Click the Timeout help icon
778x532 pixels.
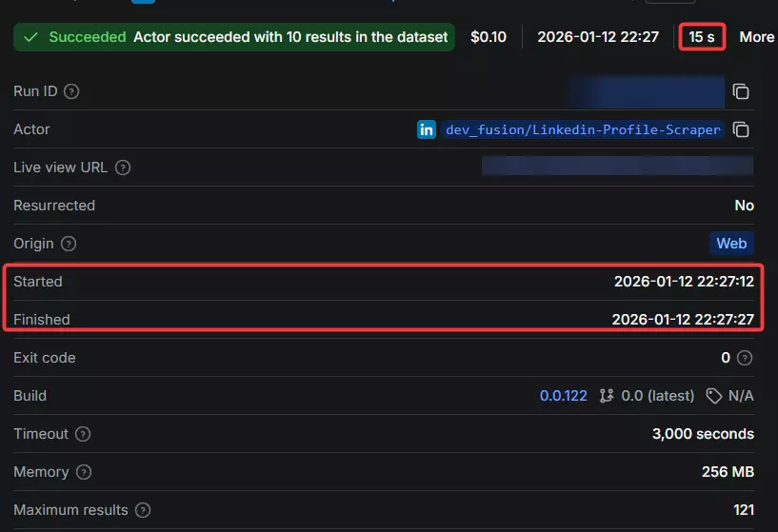(x=83, y=434)
